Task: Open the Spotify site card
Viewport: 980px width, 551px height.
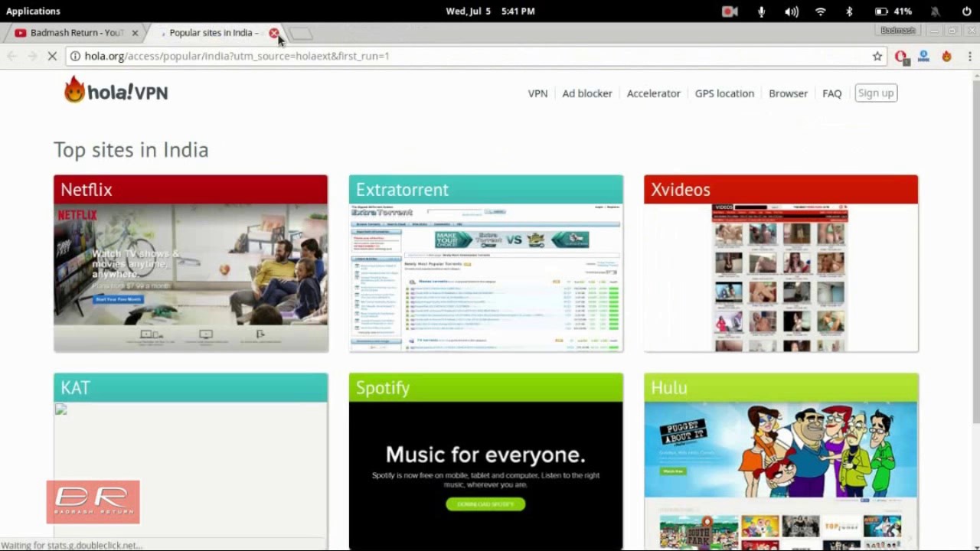Action: point(486,461)
